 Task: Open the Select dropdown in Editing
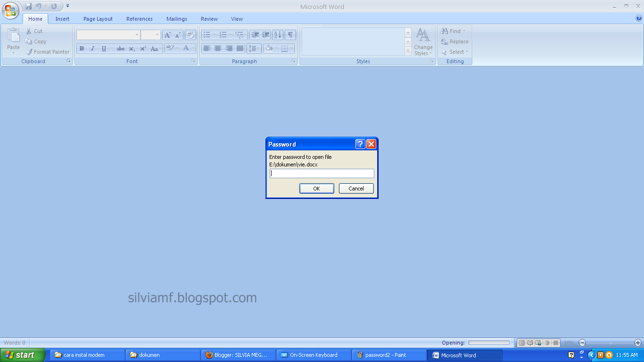pos(455,52)
